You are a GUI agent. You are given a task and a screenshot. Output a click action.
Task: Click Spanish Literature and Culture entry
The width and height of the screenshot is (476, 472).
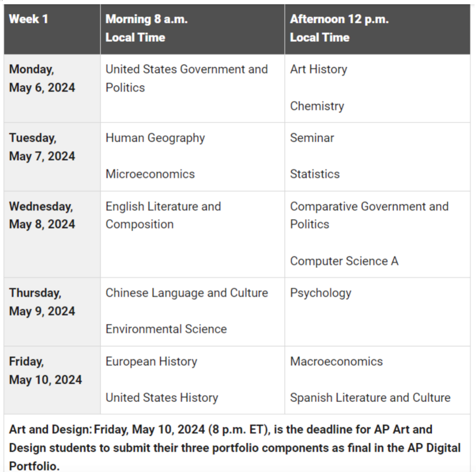pyautogui.click(x=370, y=398)
